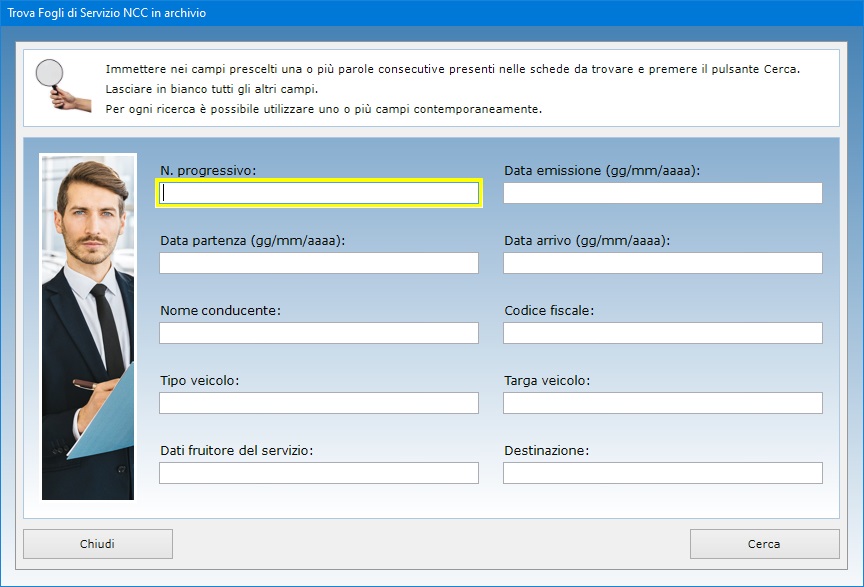Image resolution: width=864 pixels, height=587 pixels.
Task: Click the Targa veicolo input field
Action: 662,403
